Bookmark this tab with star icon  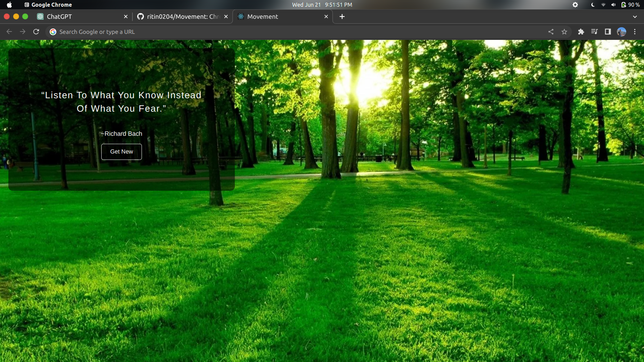[564, 32]
